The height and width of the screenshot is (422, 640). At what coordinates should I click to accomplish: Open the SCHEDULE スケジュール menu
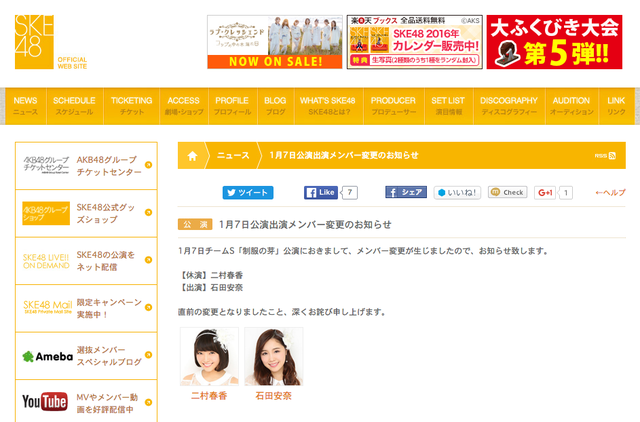75,106
